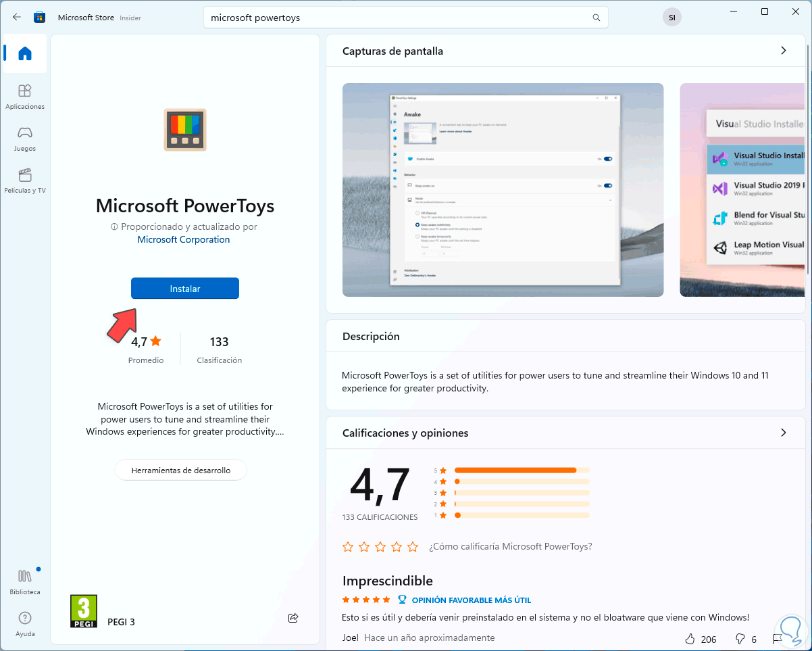Open the Visual Studio launcher screenshot
The image size is (812, 651).
[x=742, y=190]
